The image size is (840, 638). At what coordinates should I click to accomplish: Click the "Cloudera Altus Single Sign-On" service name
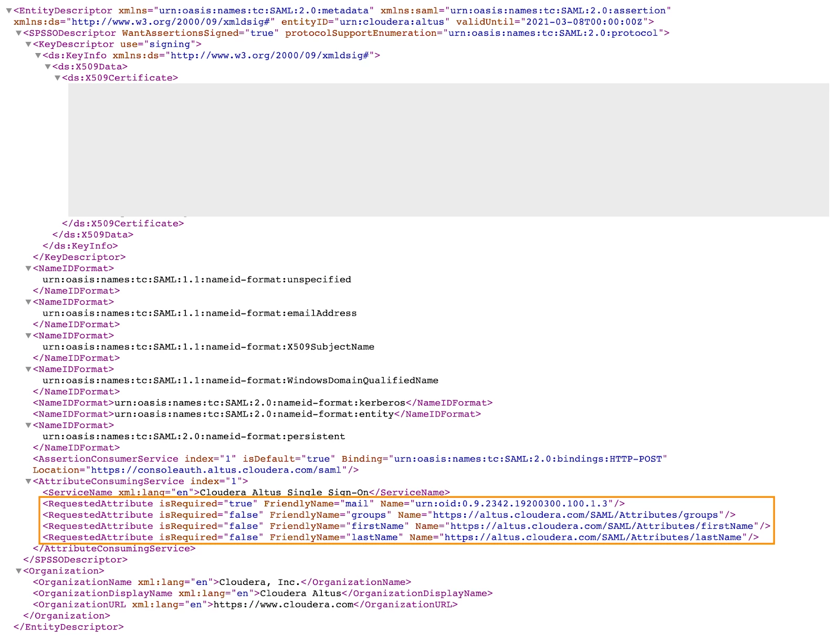[x=284, y=493]
